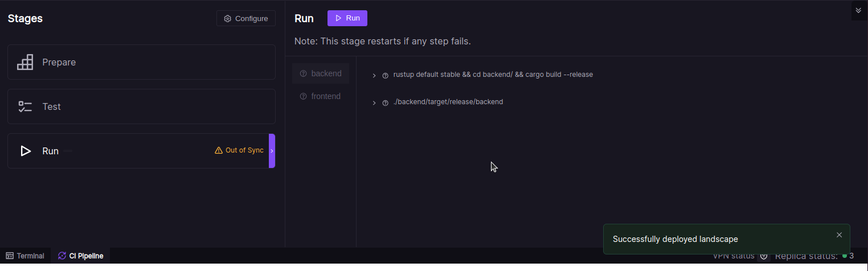Select the frontend tab

(x=321, y=96)
